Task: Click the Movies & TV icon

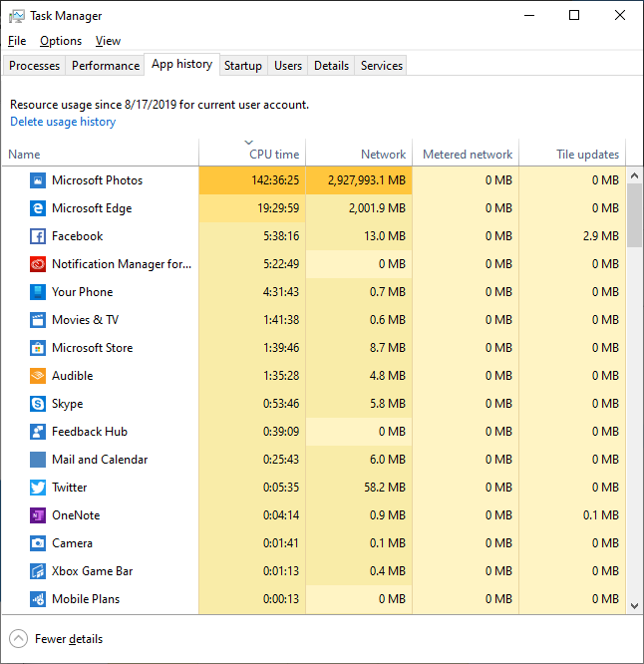Action: (38, 320)
